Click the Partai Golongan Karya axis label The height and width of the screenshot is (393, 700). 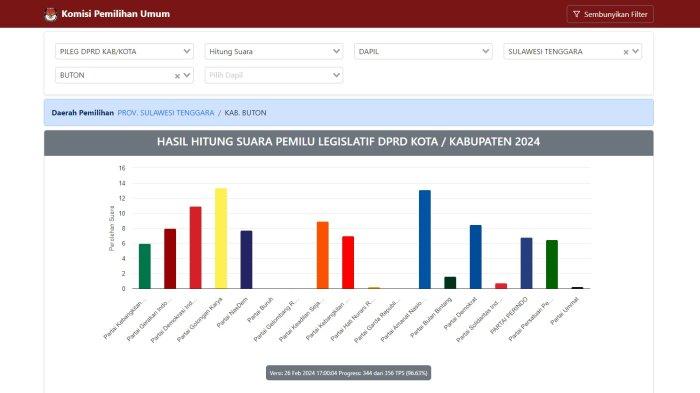click(200, 319)
